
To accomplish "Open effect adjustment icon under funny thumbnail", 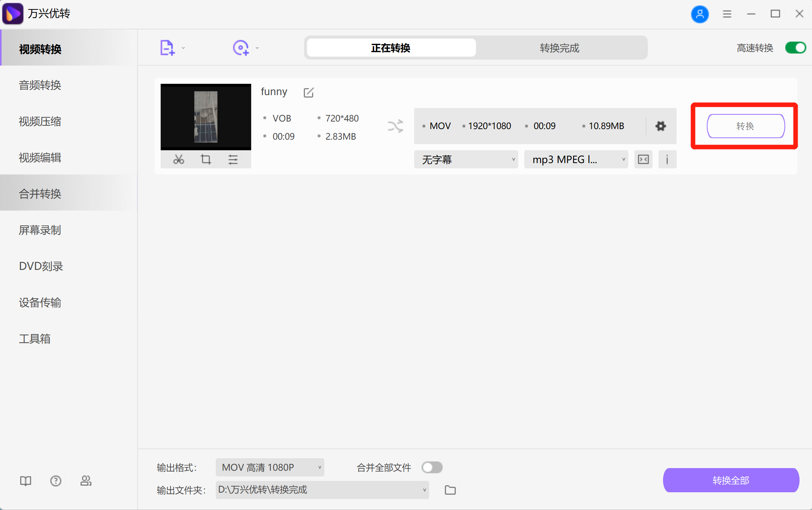I will pos(233,159).
